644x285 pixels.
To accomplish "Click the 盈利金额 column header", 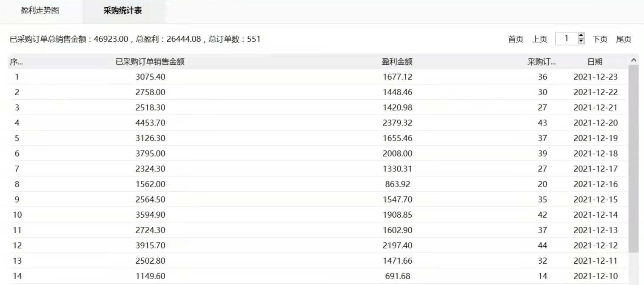I will click(x=397, y=62).
